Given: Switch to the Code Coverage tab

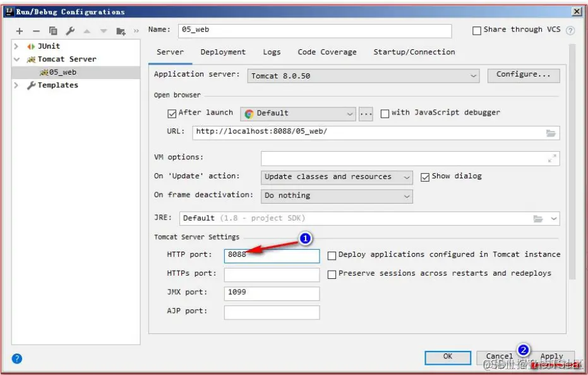Looking at the screenshot, I should pyautogui.click(x=327, y=52).
